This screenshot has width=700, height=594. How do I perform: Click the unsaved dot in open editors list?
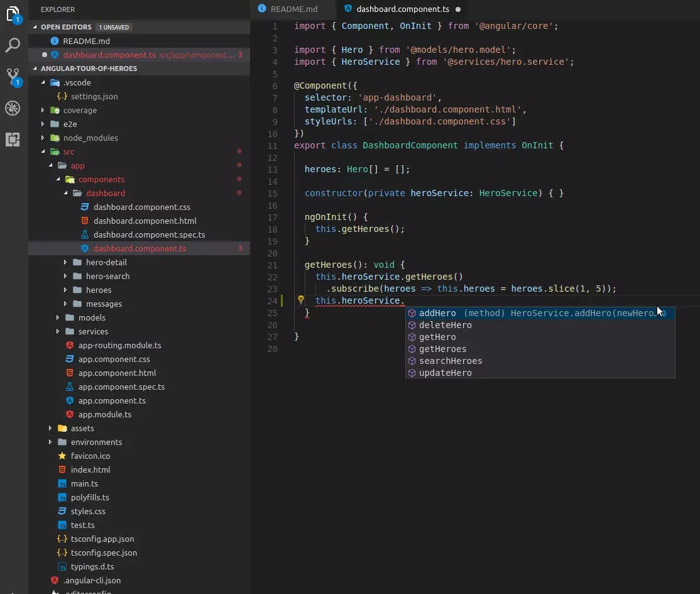(x=44, y=55)
